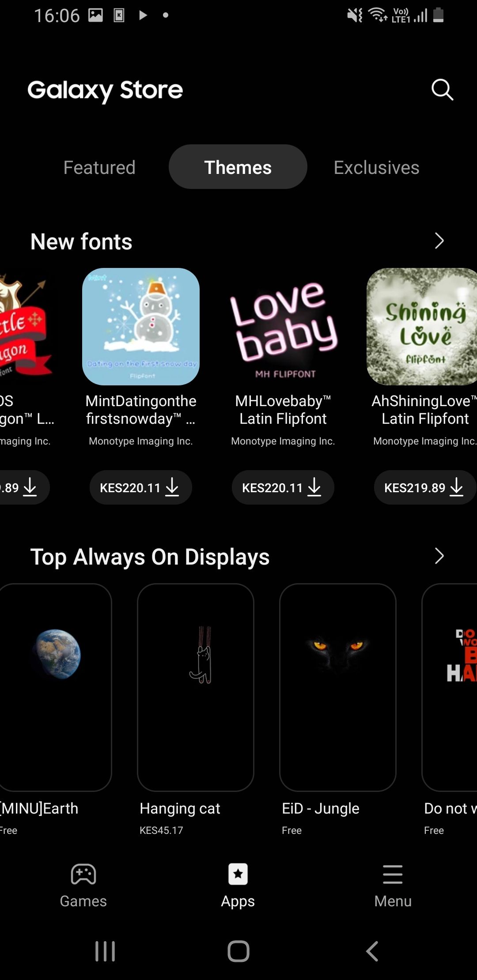Tap the Android back arrow
The width and height of the screenshot is (477, 980).
pyautogui.click(x=372, y=951)
